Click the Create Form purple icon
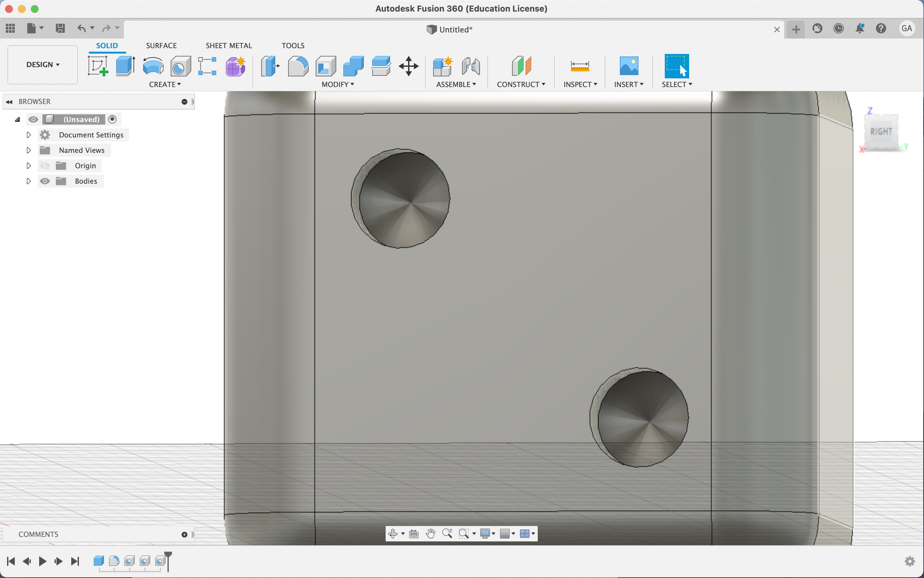This screenshot has height=578, width=924. tap(236, 66)
